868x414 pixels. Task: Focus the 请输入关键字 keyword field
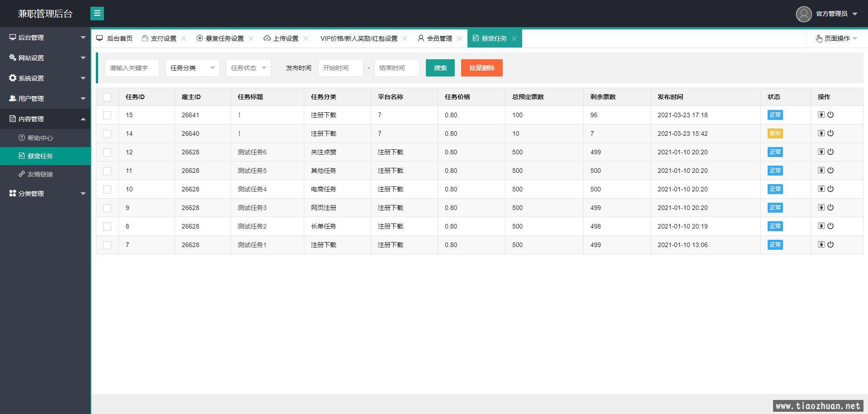[x=132, y=68]
